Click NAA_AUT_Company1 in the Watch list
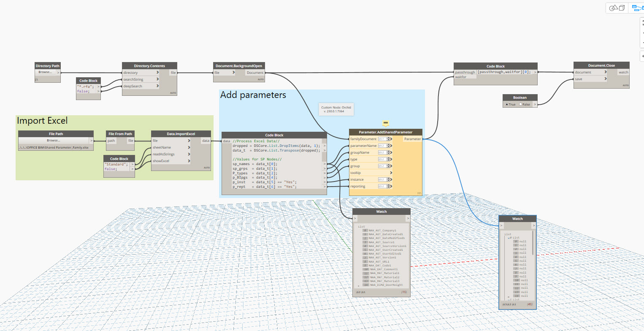Viewport: 644px width, 331px height. point(382,231)
